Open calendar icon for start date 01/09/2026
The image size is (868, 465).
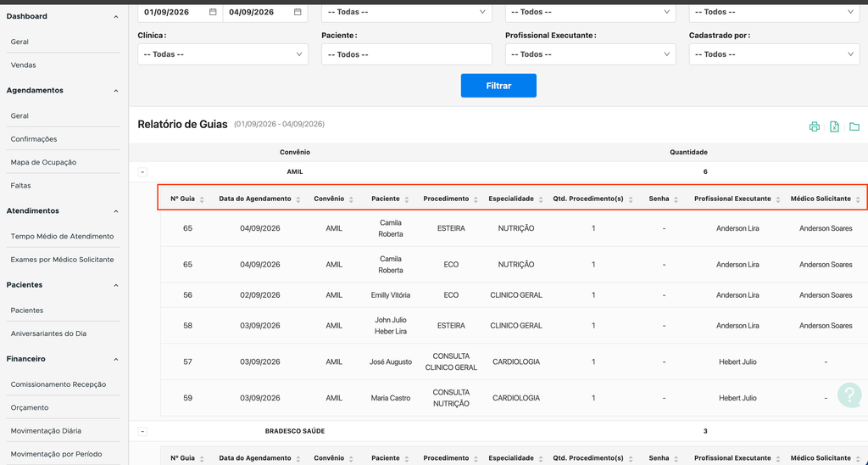pos(213,12)
